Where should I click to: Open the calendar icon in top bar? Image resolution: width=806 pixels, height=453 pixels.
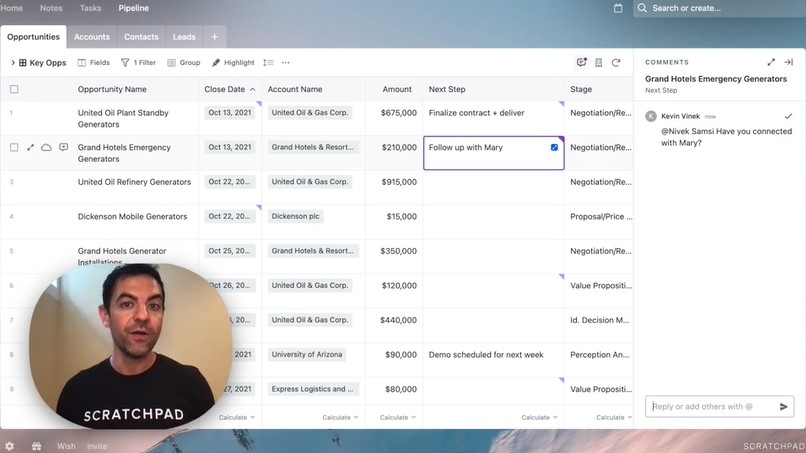618,8
